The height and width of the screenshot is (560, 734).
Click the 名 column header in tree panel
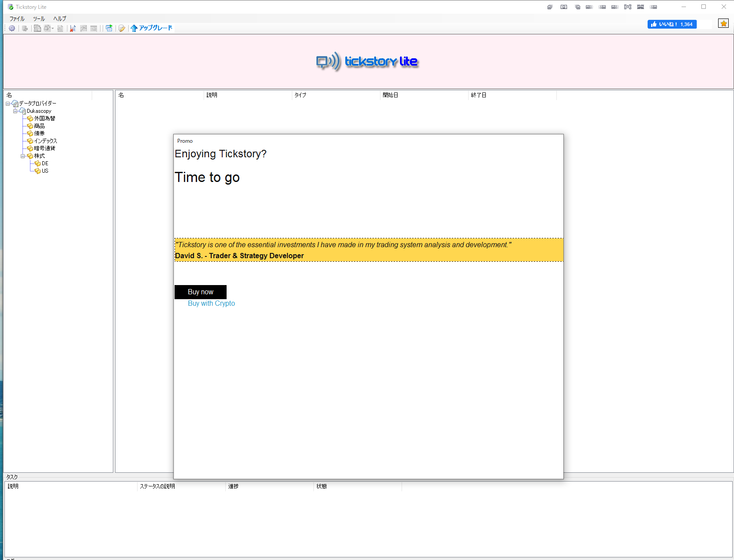tap(48, 95)
